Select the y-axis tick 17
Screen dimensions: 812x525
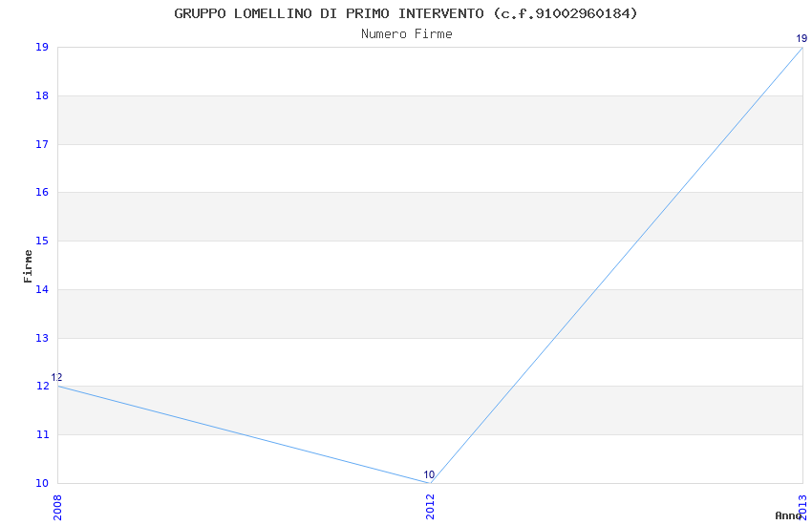[42, 144]
